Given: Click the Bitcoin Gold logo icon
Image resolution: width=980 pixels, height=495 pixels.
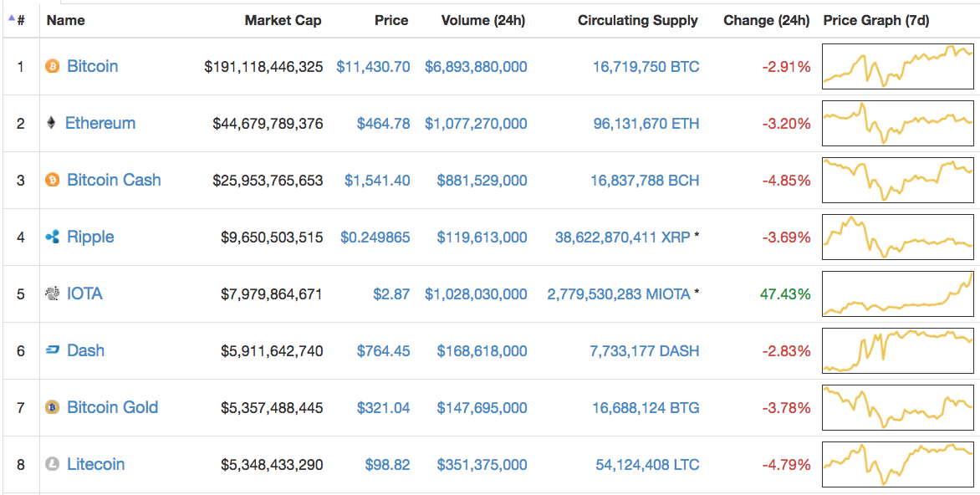Looking at the screenshot, I should tap(52, 407).
